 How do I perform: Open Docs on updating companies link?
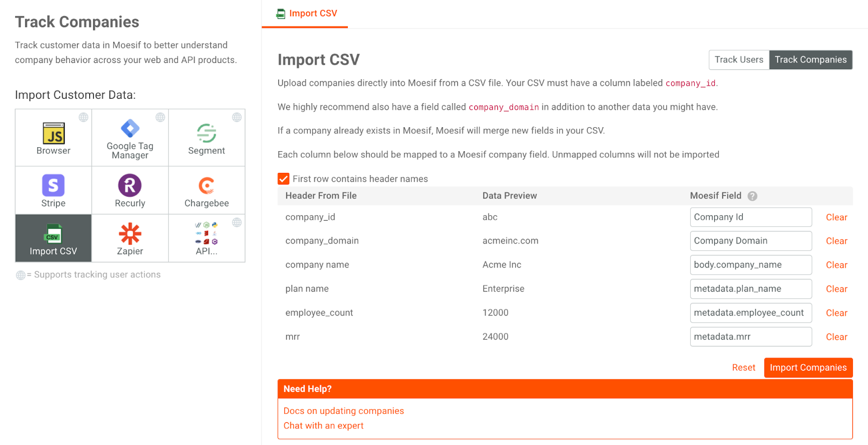pyautogui.click(x=343, y=411)
